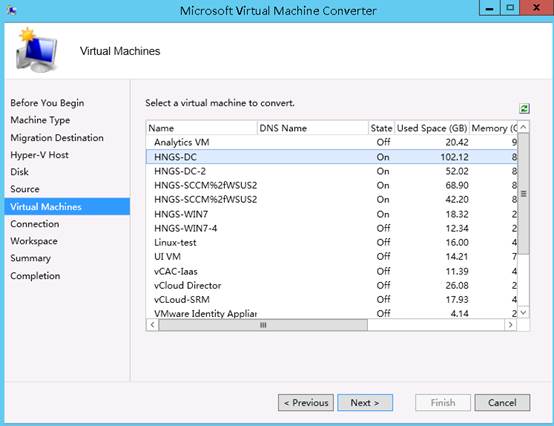Go to the Machine Type step
Viewport: 554px width, 426px height.
(x=40, y=120)
